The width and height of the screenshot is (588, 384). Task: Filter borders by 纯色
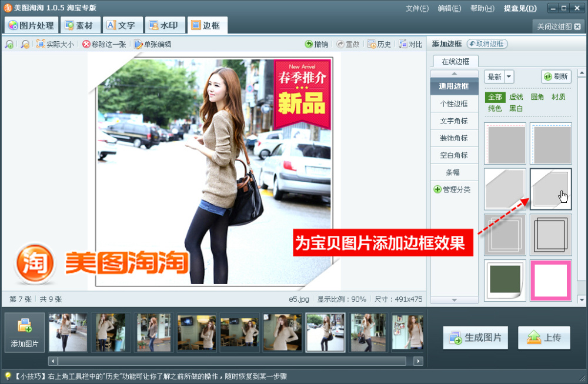tap(495, 109)
